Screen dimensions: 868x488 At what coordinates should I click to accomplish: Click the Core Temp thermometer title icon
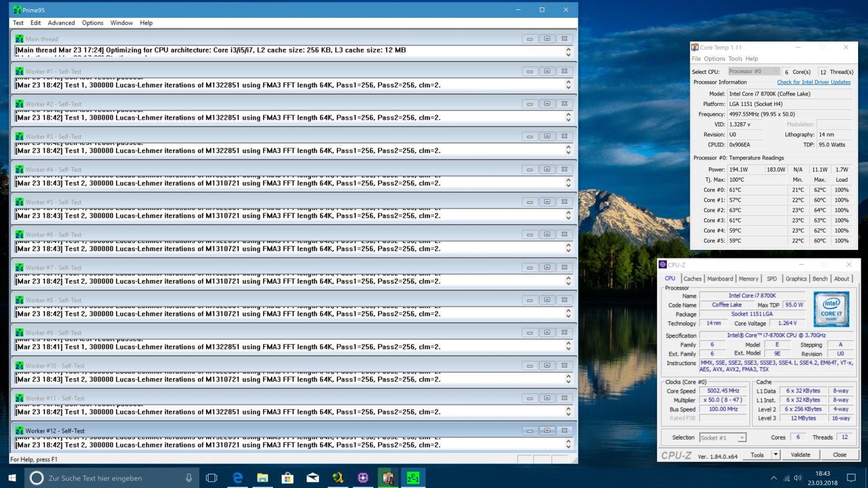coord(695,47)
